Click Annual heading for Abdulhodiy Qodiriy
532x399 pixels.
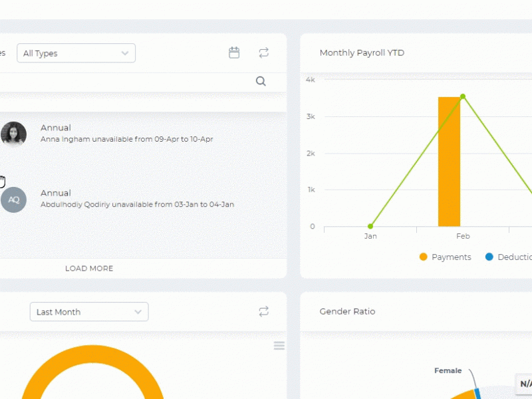click(x=56, y=193)
